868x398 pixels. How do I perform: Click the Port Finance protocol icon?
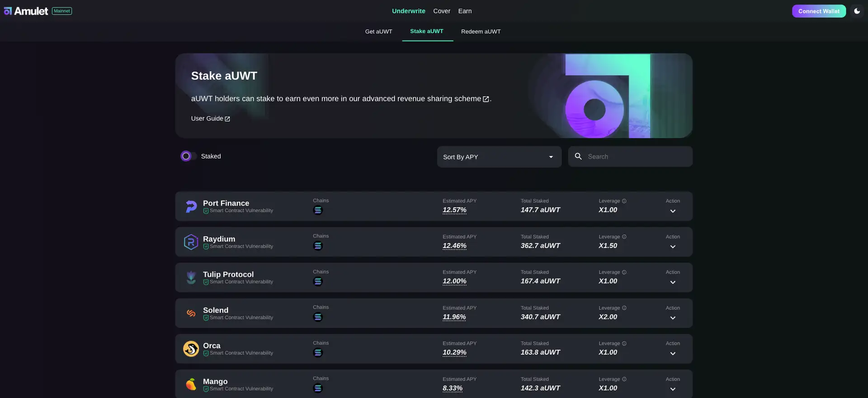pyautogui.click(x=191, y=206)
